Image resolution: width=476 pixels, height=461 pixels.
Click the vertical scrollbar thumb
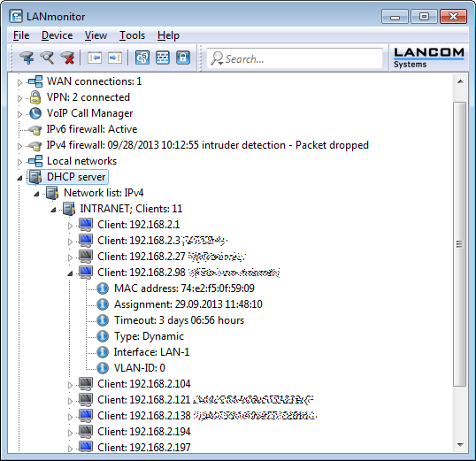pyautogui.click(x=459, y=244)
